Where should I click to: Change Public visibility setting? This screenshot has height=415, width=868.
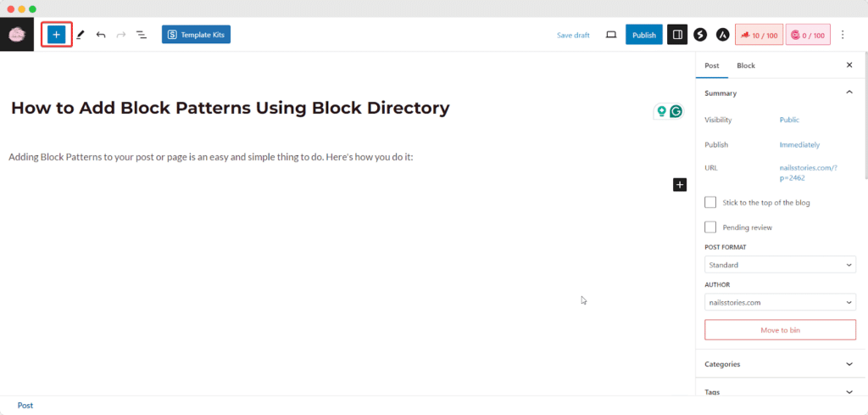pos(789,120)
